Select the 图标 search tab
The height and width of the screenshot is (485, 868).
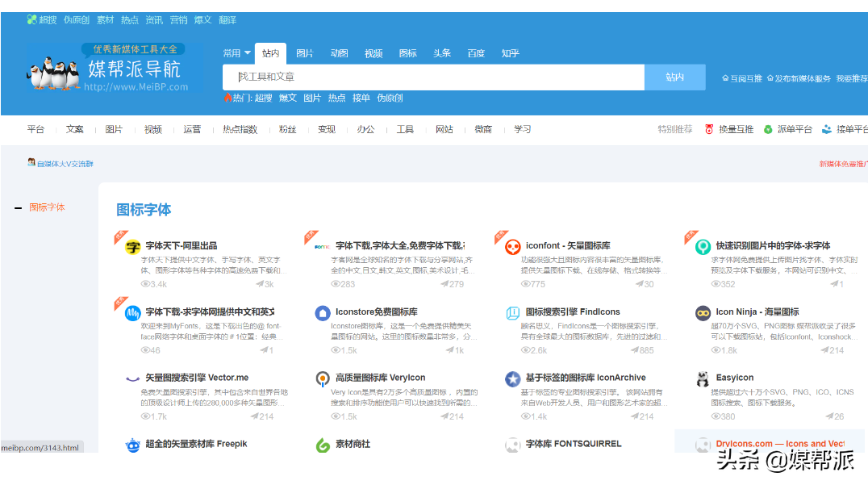(407, 53)
